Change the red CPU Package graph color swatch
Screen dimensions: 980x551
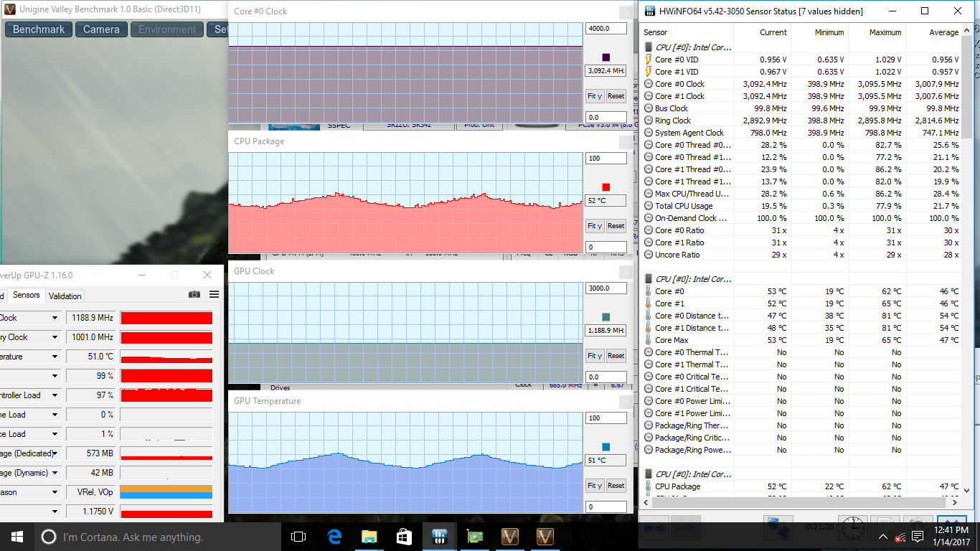pyautogui.click(x=606, y=187)
